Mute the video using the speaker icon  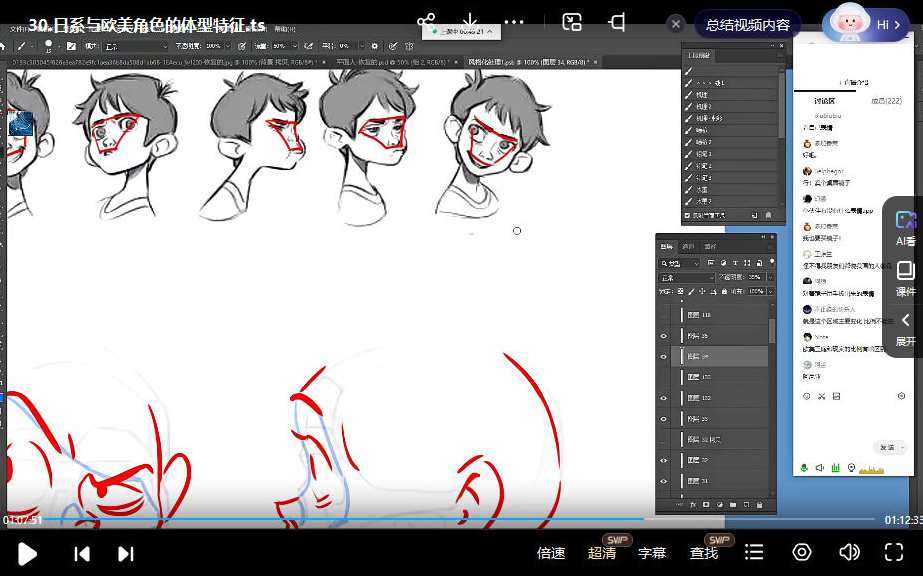point(849,552)
